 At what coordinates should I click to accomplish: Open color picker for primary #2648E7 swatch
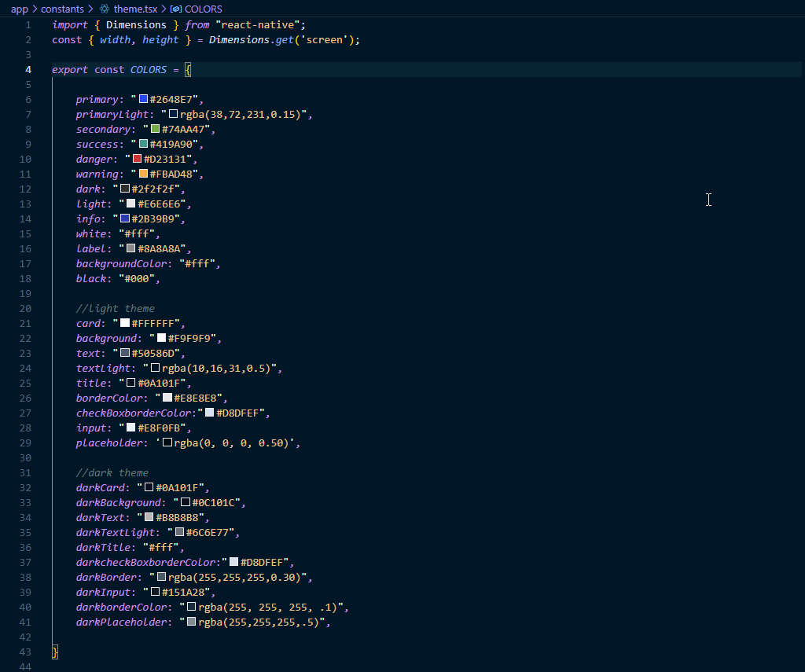[x=144, y=99]
